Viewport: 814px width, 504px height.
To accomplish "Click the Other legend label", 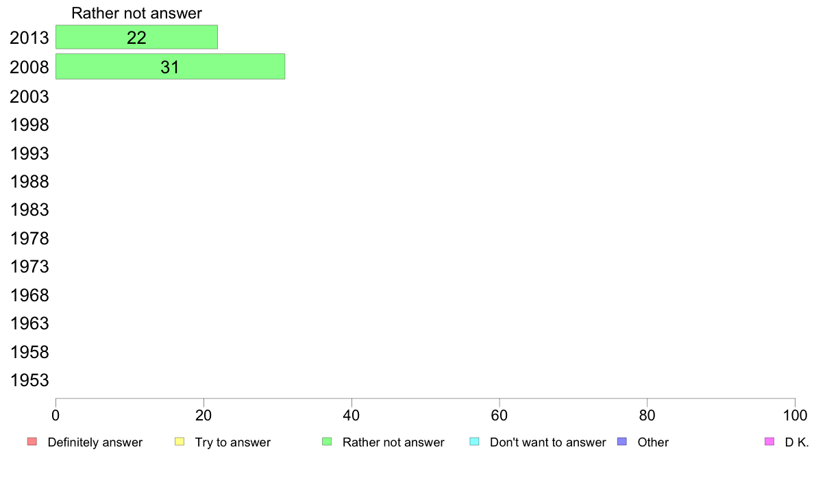I will (653, 442).
